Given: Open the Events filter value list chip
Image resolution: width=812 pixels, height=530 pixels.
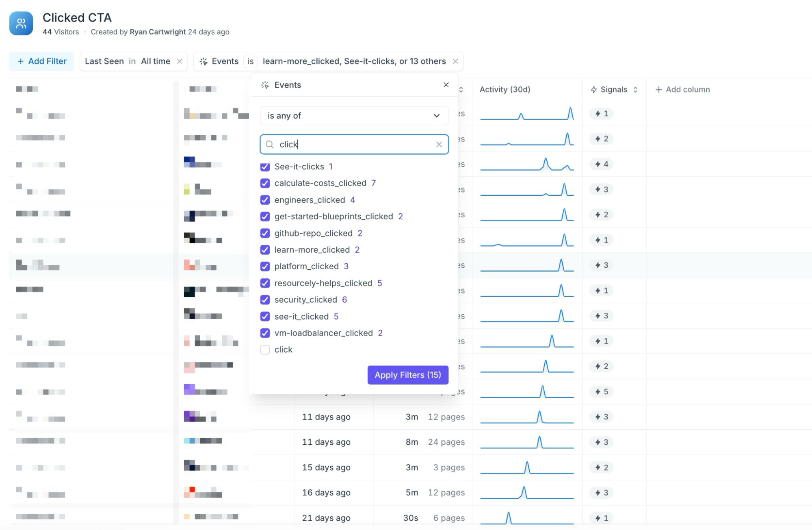Looking at the screenshot, I should (x=354, y=61).
